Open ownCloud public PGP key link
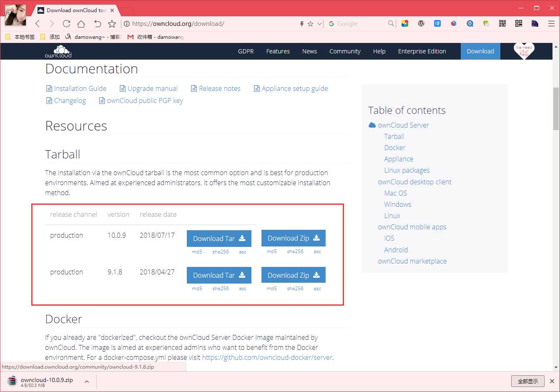The width and height of the screenshot is (560, 392). tap(141, 101)
